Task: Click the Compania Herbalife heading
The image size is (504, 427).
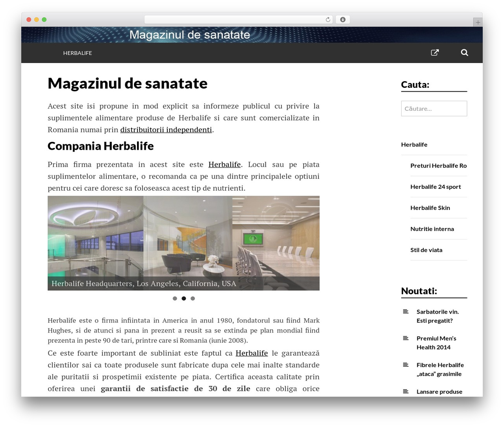Action: pos(100,146)
